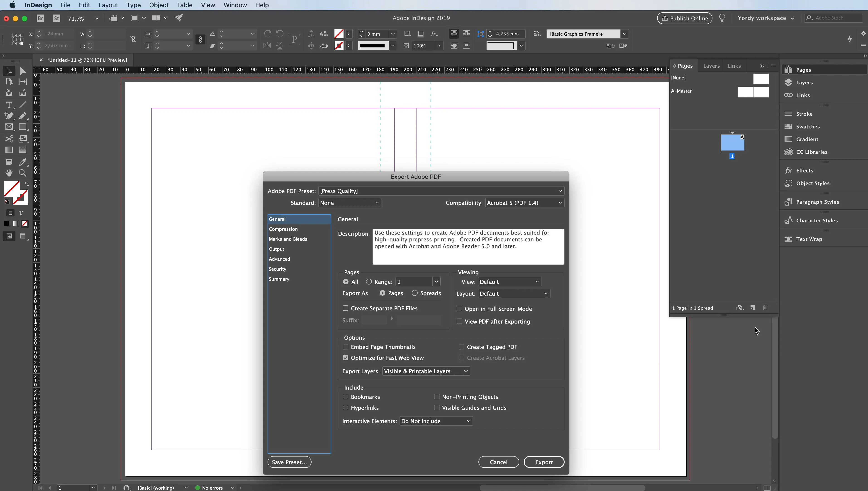Viewport: 868px width, 491px height.
Task: Uncheck Optimize for Fast Web View
Action: 345,358
